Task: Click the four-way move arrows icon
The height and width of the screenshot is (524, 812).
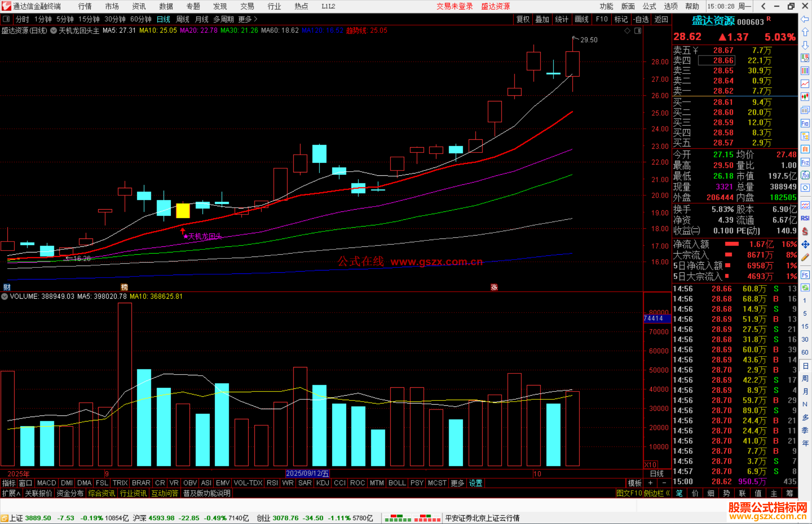Action: coord(805,245)
